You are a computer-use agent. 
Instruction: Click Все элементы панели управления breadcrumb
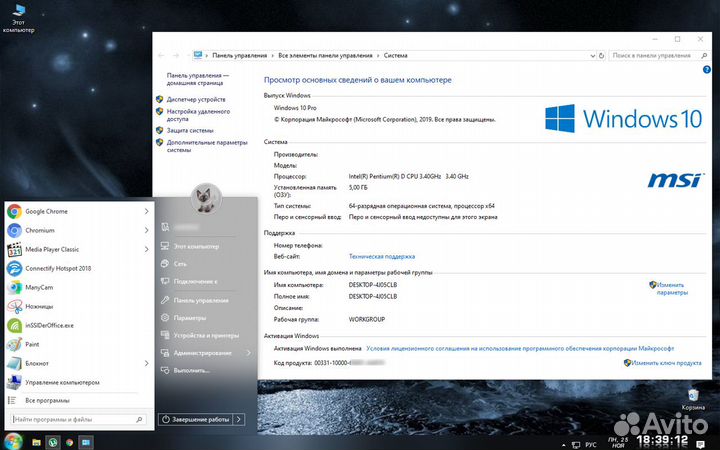point(325,56)
